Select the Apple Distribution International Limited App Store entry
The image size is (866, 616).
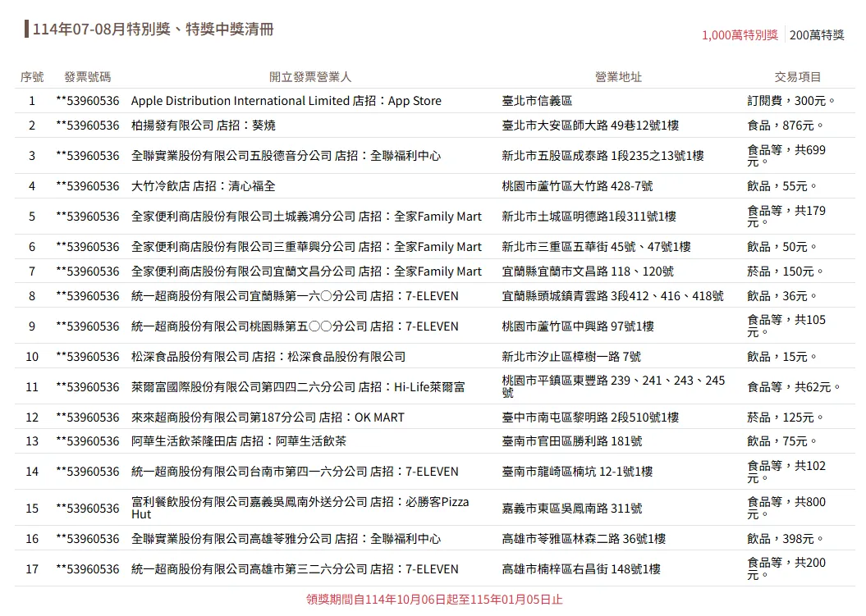click(x=286, y=101)
